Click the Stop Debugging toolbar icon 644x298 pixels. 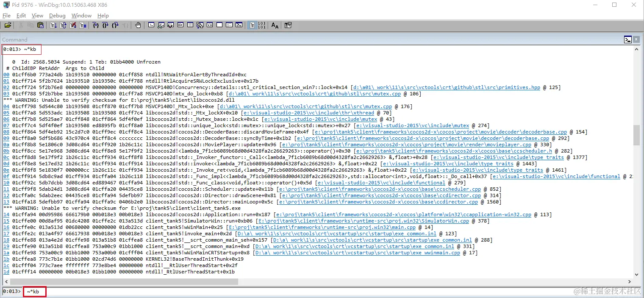point(73,25)
